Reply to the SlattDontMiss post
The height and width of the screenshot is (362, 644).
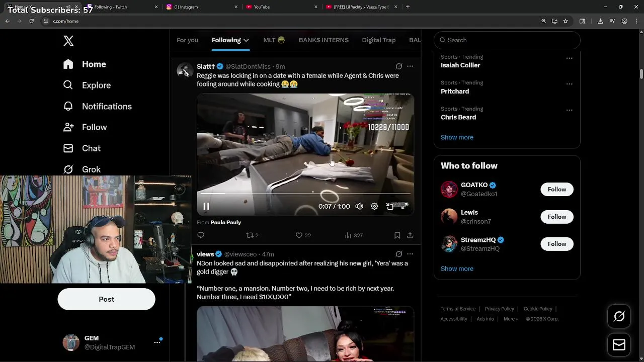pos(201,235)
